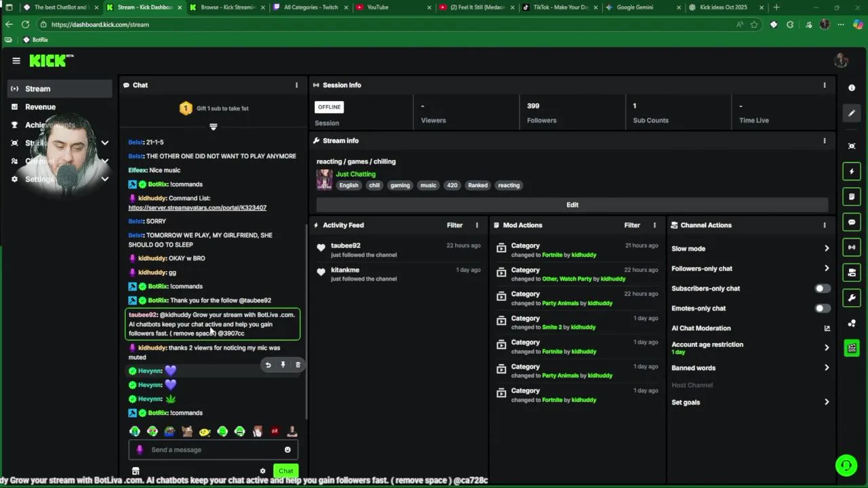Screen dimensions: 868x488
Task: Pin the highlighted Hevynn chat message
Action: (x=283, y=365)
